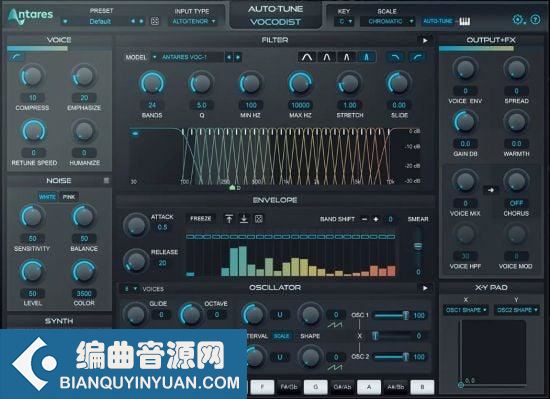Viewport: 550px width, 399px height.
Task: Click the Bands value field showing 24
Action: [x=152, y=105]
